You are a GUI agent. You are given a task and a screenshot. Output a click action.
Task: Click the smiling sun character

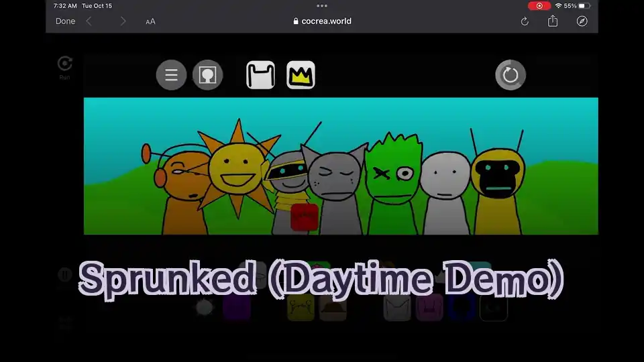[237, 169]
